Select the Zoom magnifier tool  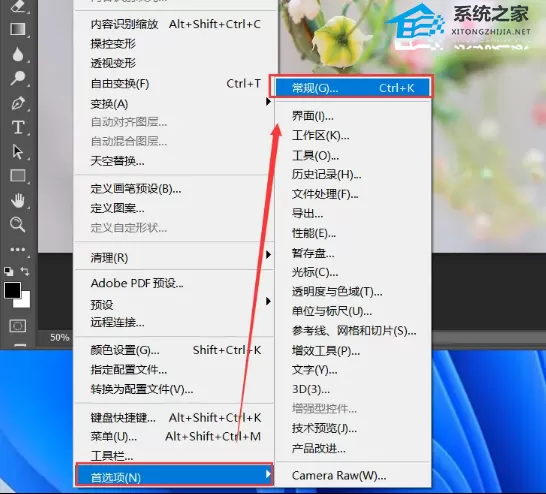click(18, 225)
